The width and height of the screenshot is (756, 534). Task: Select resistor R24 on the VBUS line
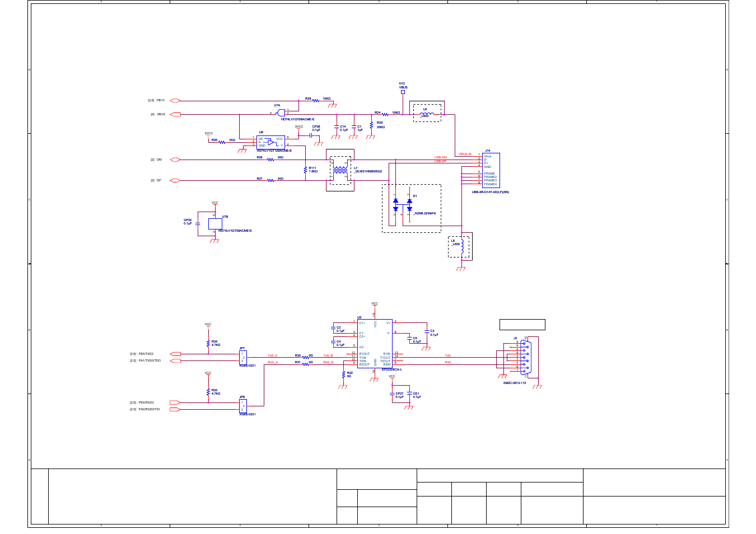pyautogui.click(x=385, y=114)
